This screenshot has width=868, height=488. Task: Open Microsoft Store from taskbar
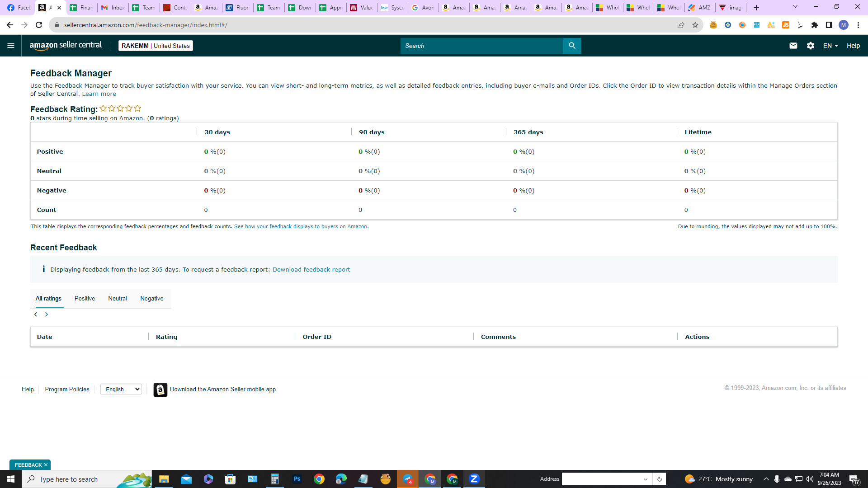pos(231,479)
